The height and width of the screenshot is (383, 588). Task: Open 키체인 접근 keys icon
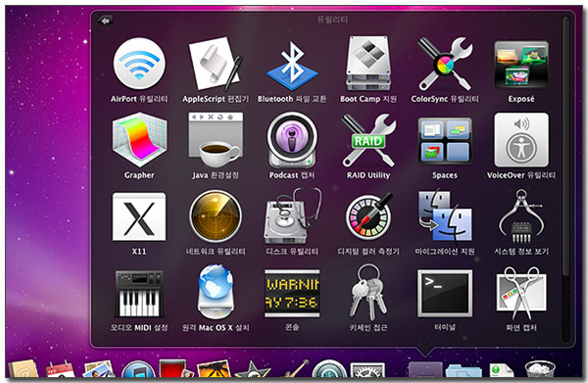(x=368, y=293)
